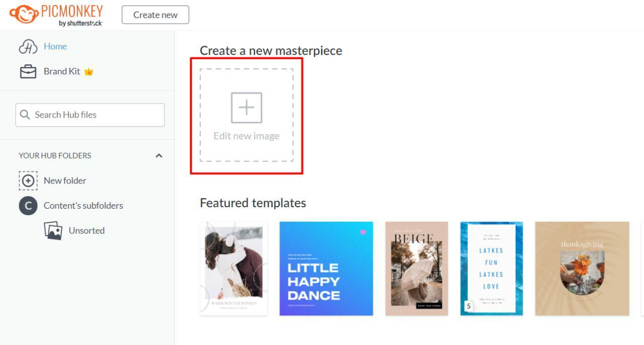Go to the Home link text
Viewport: 644px width, 345px height.
point(55,46)
